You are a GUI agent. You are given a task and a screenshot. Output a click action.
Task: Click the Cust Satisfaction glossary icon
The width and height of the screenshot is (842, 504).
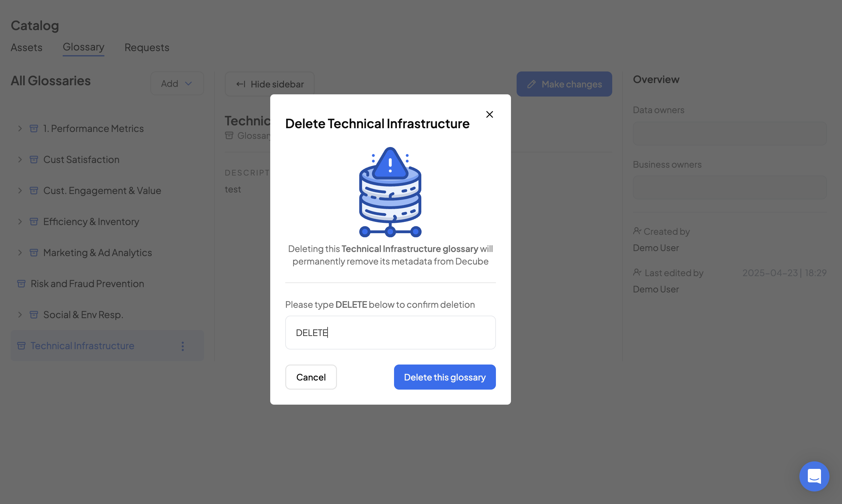34,160
